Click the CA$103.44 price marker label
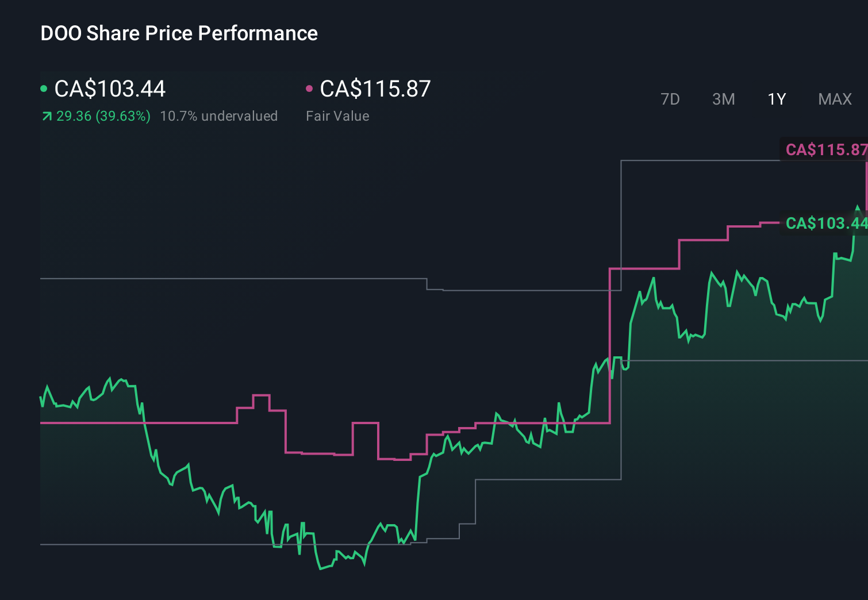868x600 pixels. [x=826, y=224]
